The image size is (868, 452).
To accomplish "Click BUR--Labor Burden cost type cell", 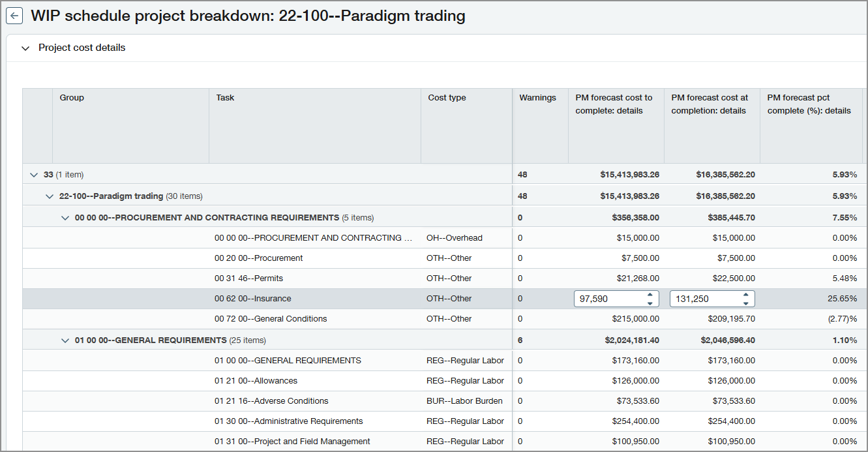I will (464, 401).
